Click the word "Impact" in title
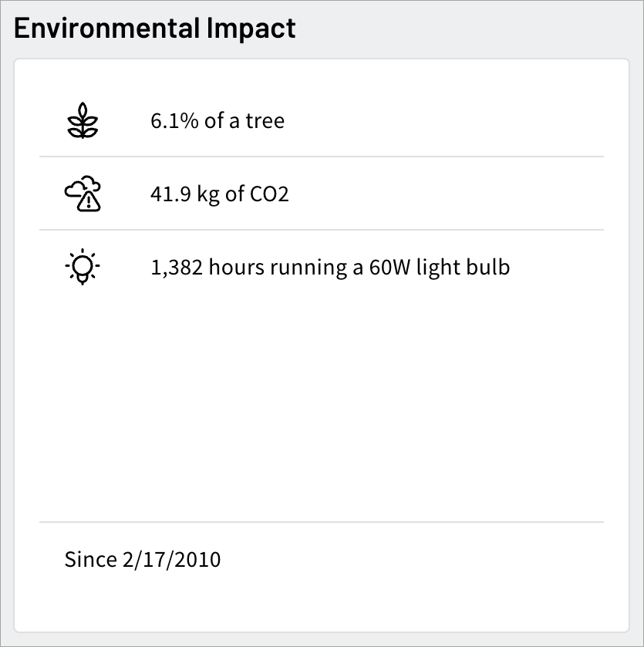The width and height of the screenshot is (644, 647). 251,29
